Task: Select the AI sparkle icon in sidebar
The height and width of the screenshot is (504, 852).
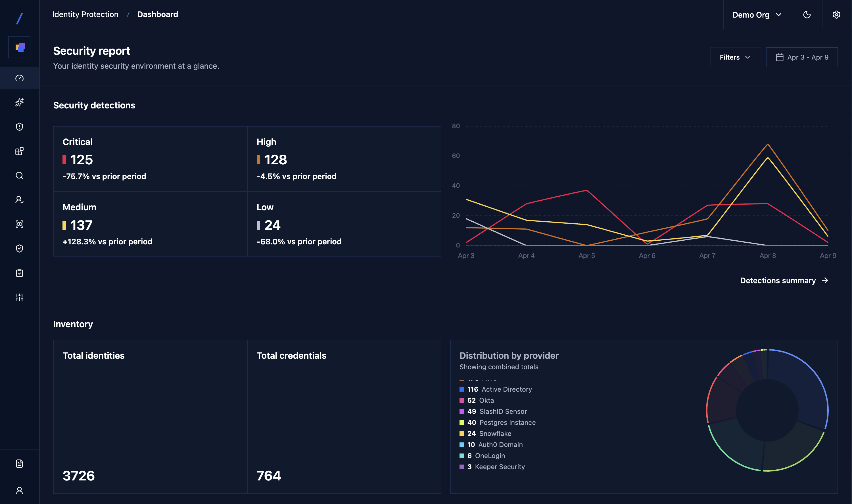Action: click(19, 102)
